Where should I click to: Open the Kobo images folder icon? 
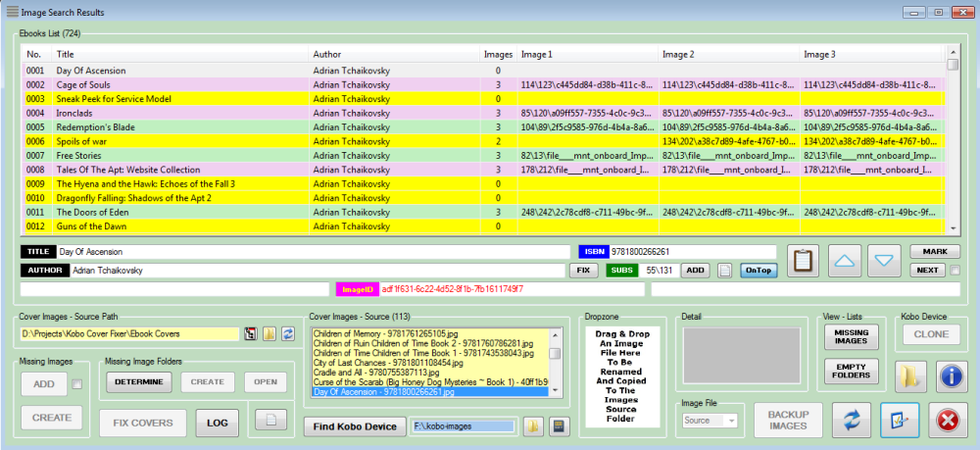point(532,426)
